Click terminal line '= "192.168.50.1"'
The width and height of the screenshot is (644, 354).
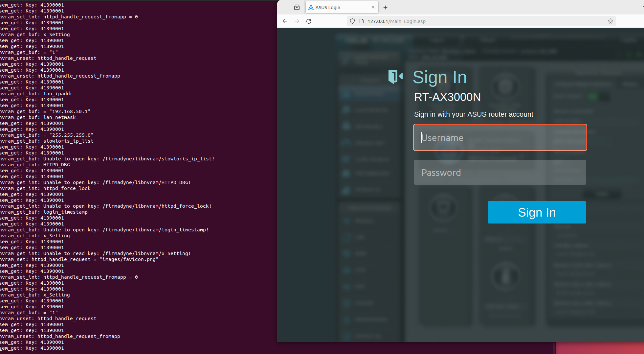coord(45,111)
